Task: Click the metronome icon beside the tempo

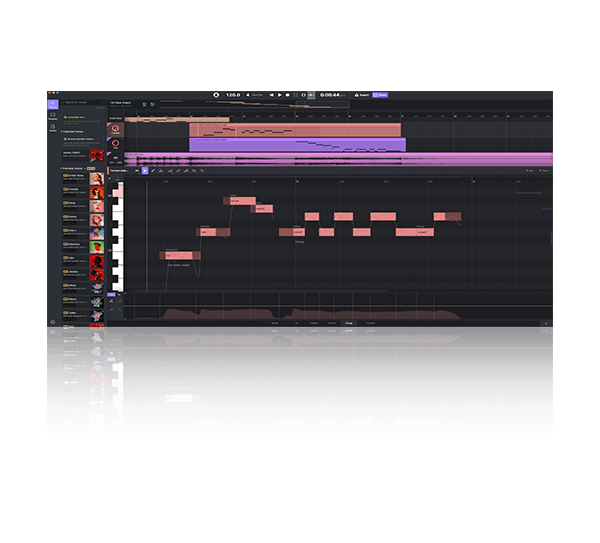Action: tap(216, 95)
